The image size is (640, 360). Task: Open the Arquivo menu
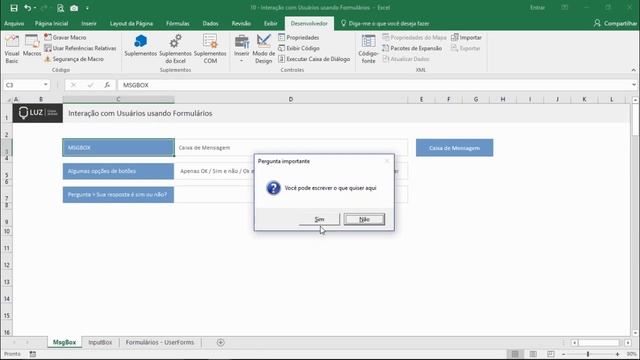pos(14,24)
